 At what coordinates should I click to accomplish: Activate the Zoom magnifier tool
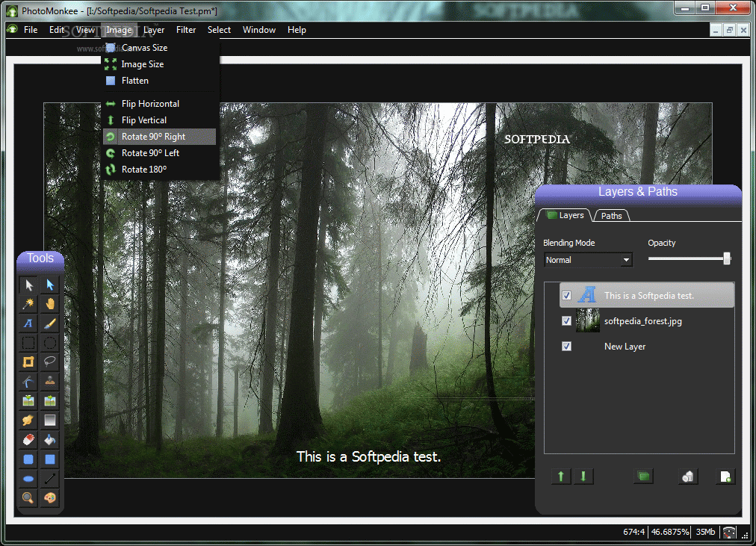click(x=28, y=497)
